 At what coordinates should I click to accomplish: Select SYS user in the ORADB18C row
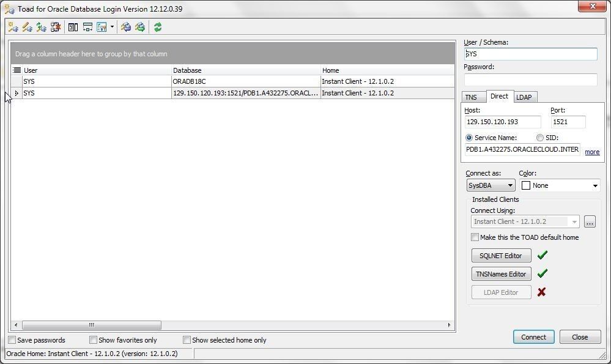tap(97, 81)
